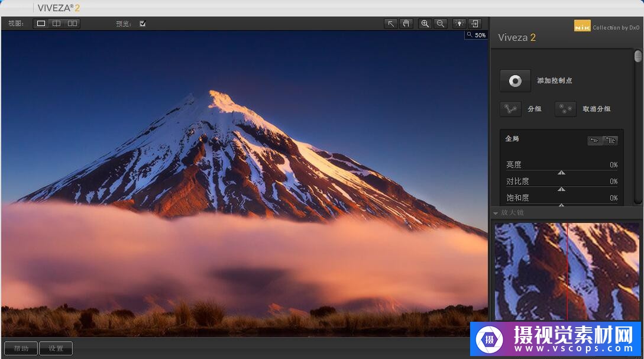Image resolution: width=644 pixels, height=359 pixels.
Task: Open the 50% zoom level indicator
Action: click(476, 35)
